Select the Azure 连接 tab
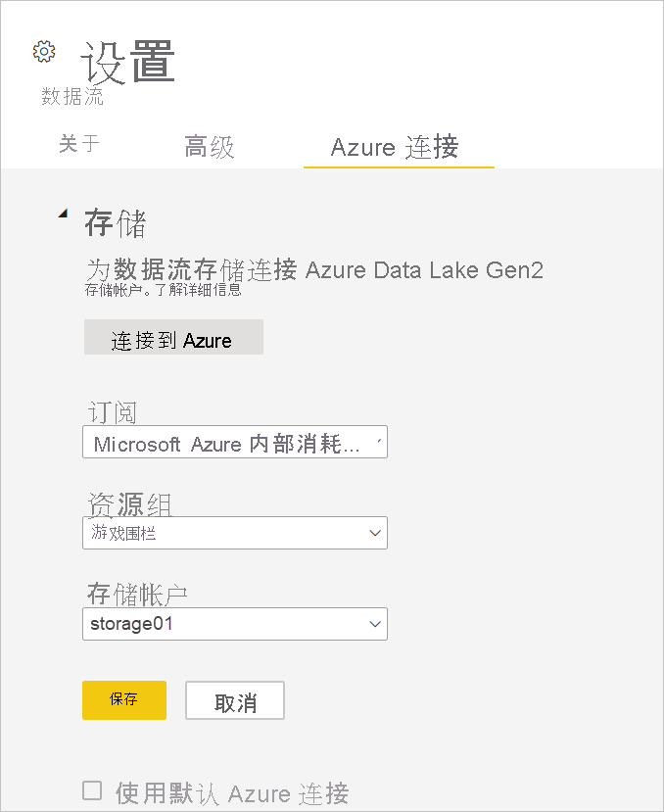Screen dimensions: 664x812 point(395,147)
